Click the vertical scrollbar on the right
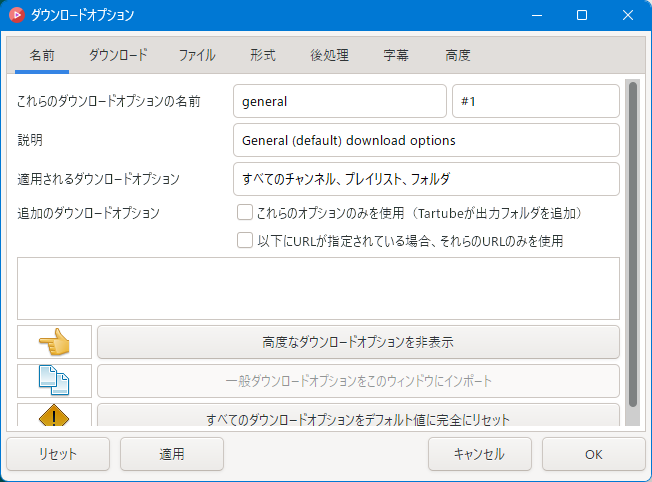The height and width of the screenshot is (482, 652). click(x=632, y=250)
